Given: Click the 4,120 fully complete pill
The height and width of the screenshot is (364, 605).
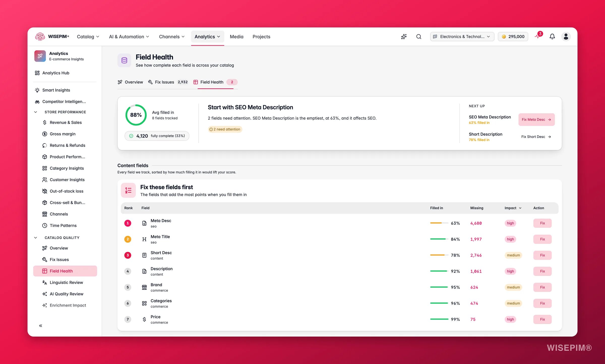Looking at the screenshot, I should pos(157,136).
